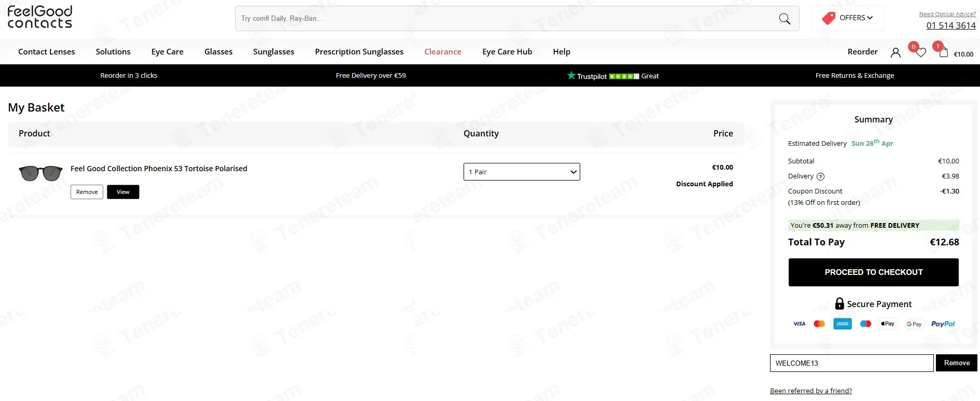Click the FeelGood contacts logo

[40, 17]
